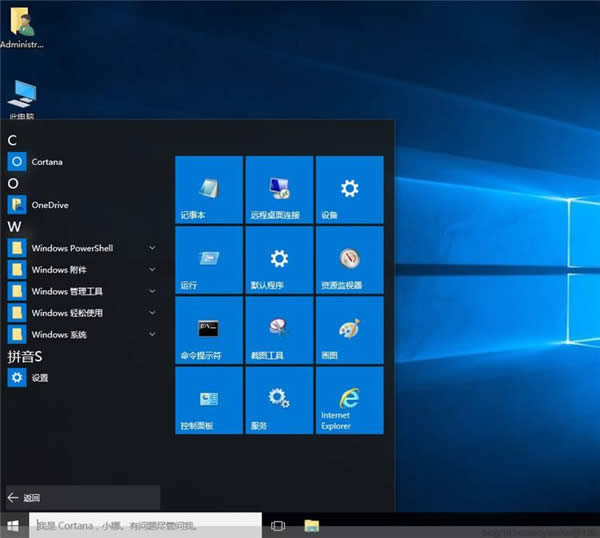Expand the Windows PowerShell folder chevron
Viewport: 600px width, 538px height.
click(152, 247)
